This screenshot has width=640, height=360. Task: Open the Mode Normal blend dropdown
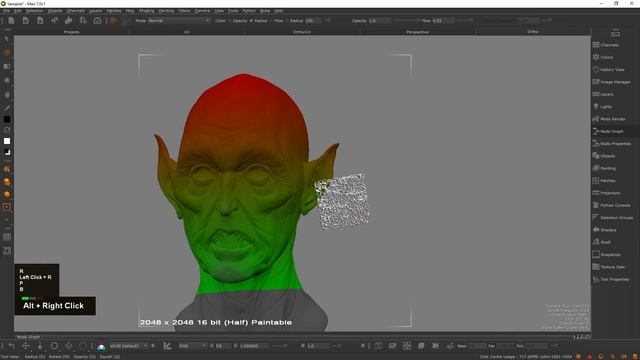coord(179,20)
